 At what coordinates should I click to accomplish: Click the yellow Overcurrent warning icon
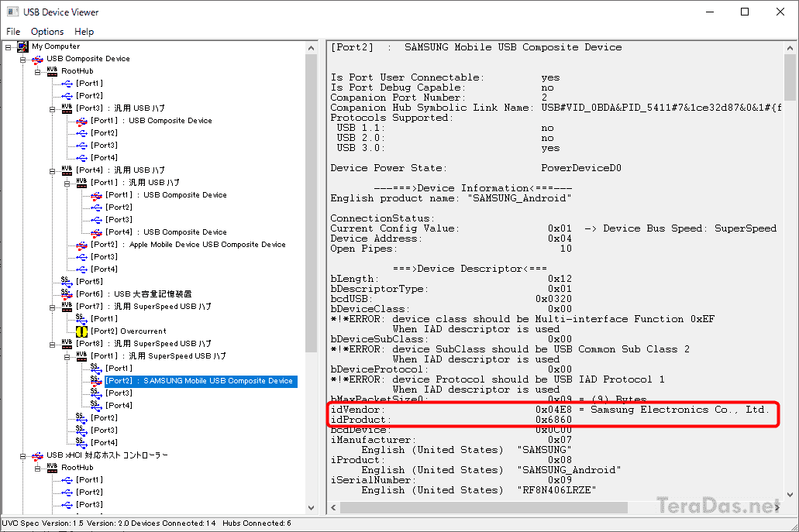81,331
